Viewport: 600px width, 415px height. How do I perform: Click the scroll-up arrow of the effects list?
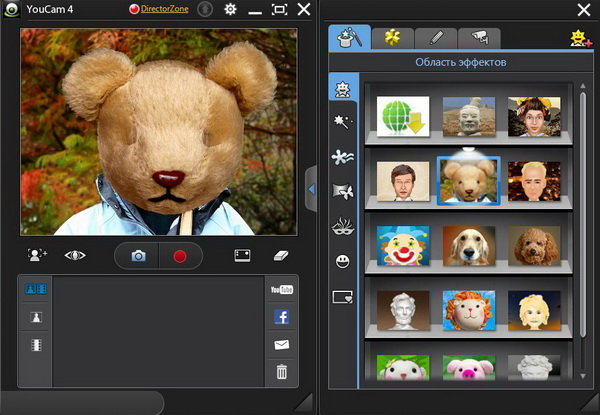(583, 86)
